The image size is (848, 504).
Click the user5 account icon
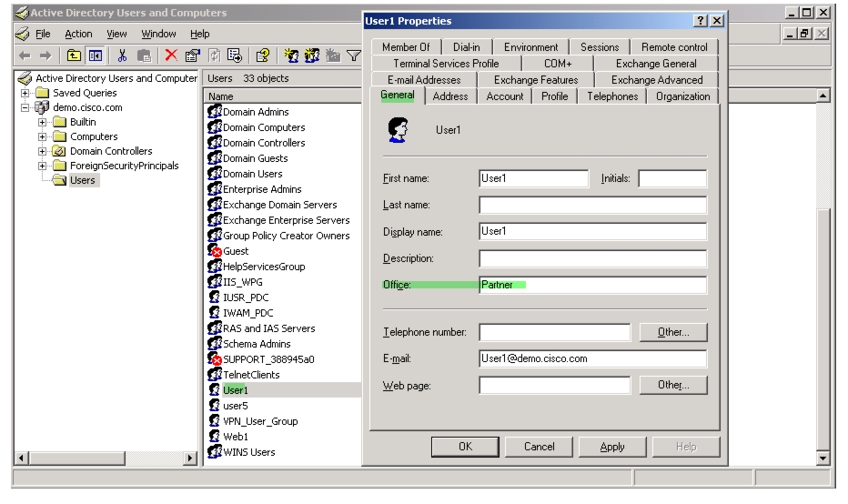pos(215,406)
